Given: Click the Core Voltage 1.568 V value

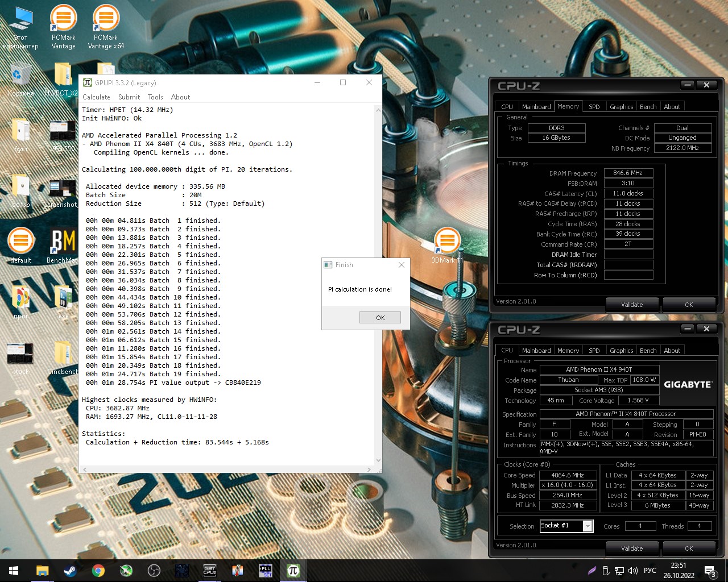Looking at the screenshot, I should click(x=638, y=400).
